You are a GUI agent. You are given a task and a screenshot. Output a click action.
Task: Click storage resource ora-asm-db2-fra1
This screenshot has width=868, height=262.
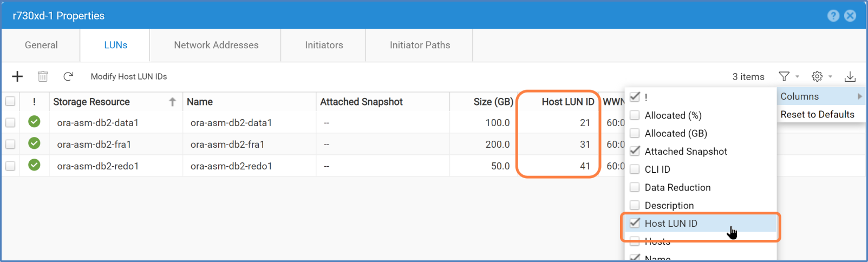pyautogui.click(x=94, y=145)
